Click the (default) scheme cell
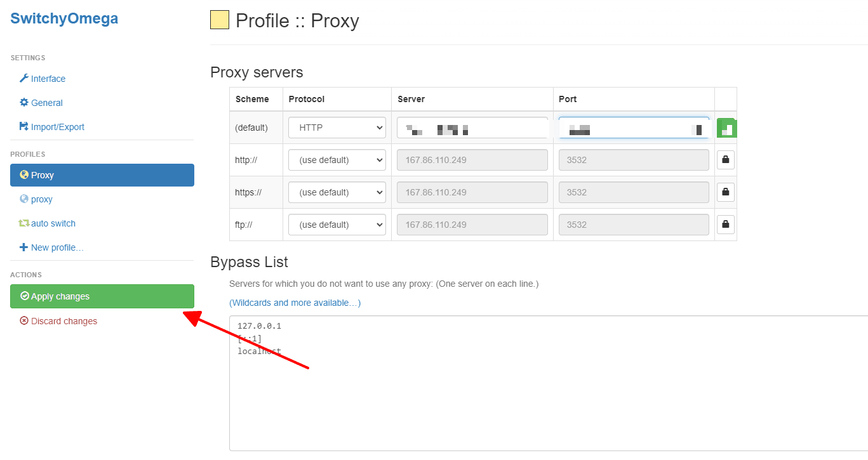Screen dimensions: 868x460 pyautogui.click(x=251, y=128)
